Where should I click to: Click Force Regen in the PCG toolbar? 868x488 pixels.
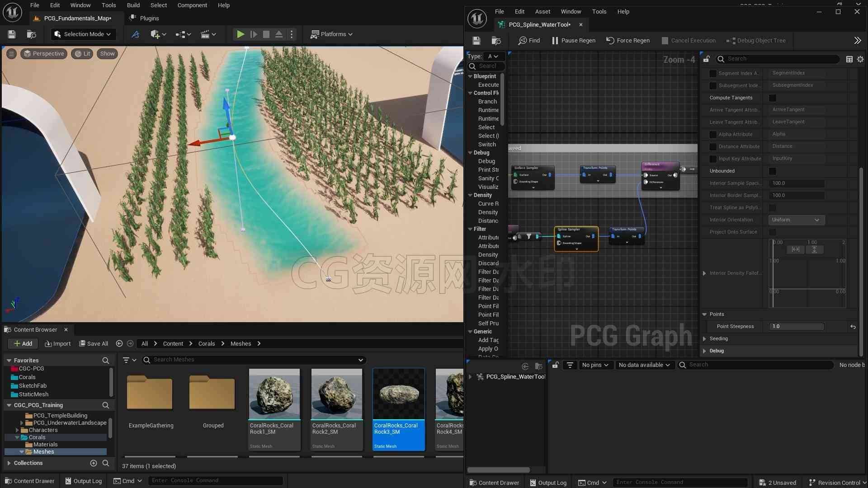(628, 41)
